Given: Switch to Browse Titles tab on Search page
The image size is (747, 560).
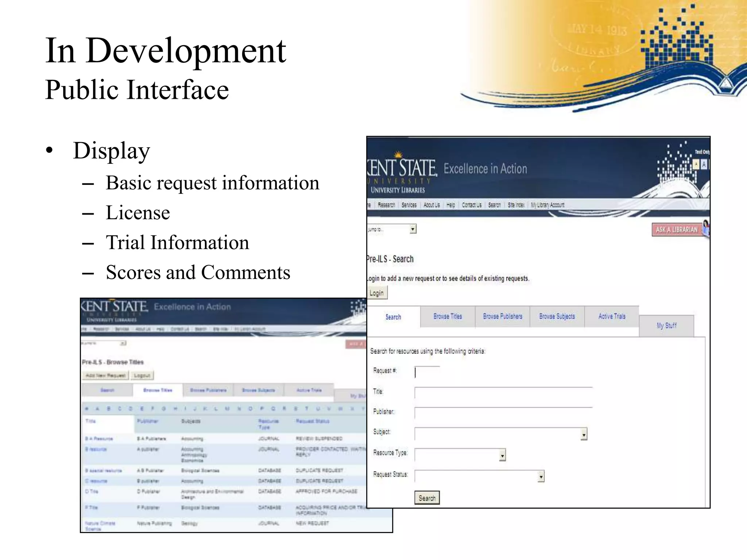Looking at the screenshot, I should [x=448, y=316].
